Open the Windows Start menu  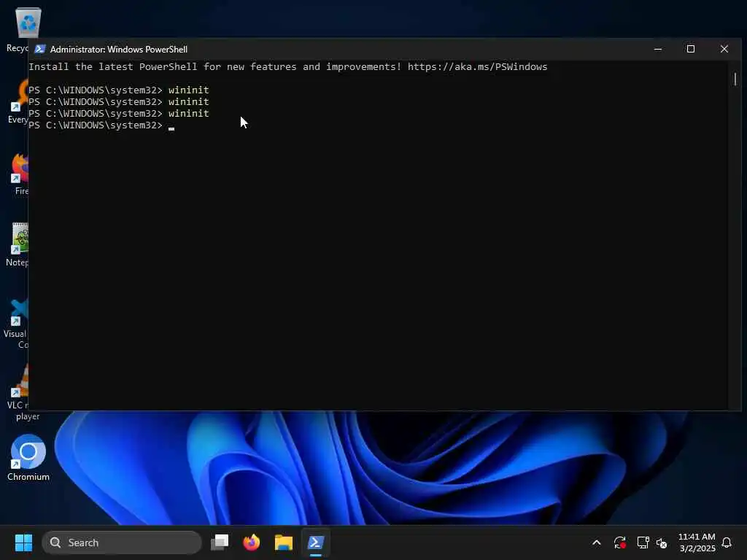pos(23,542)
